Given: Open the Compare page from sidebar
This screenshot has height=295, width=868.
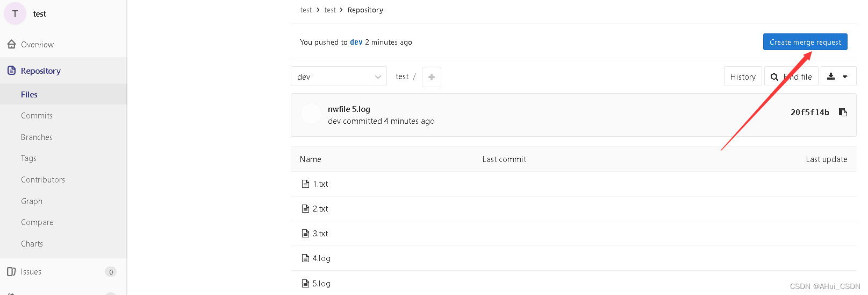Looking at the screenshot, I should pos(37,222).
